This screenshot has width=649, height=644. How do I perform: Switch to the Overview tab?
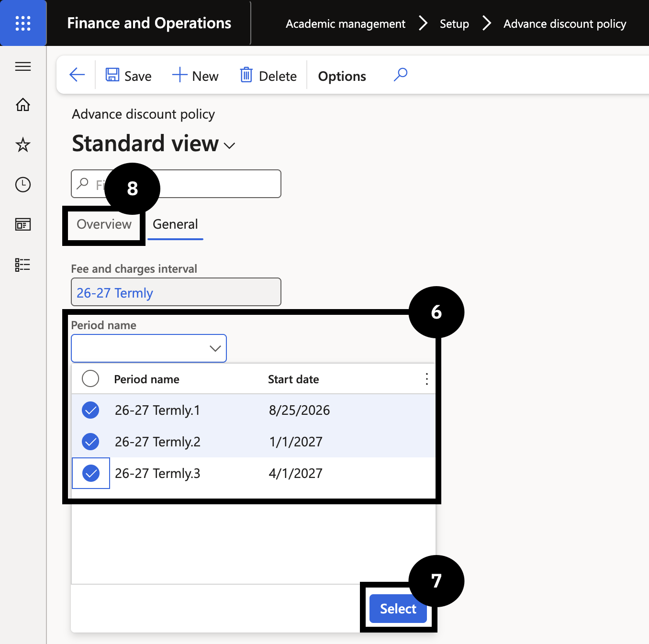(104, 224)
